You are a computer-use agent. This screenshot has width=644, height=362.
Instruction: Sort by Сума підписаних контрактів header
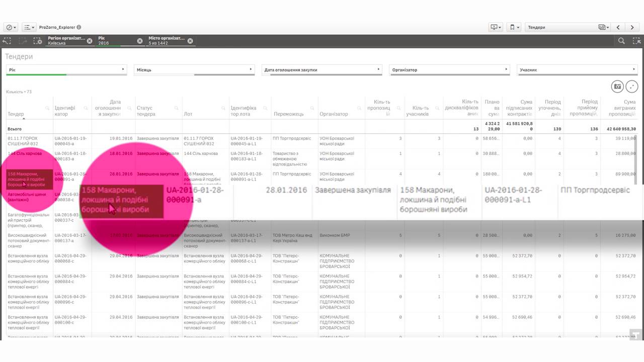[519, 108]
